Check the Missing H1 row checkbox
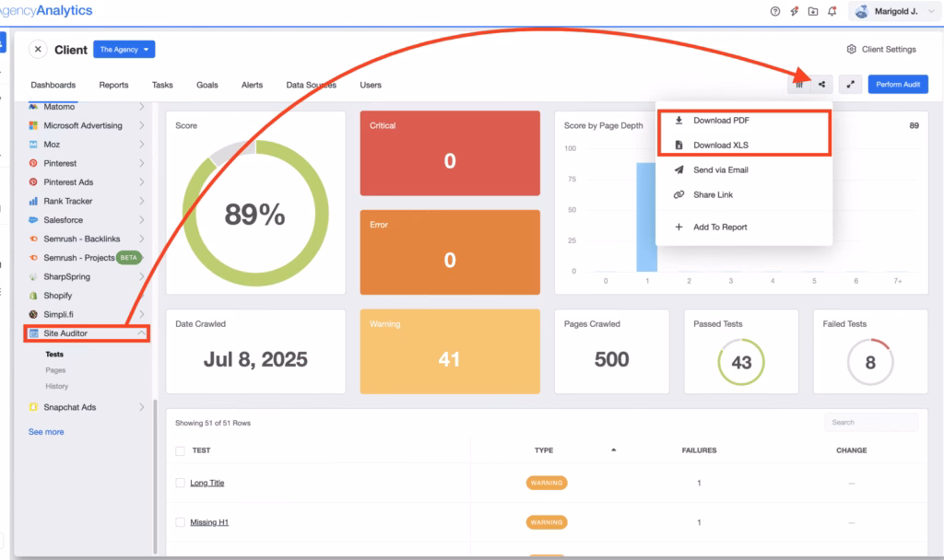The width and height of the screenshot is (944, 560). click(181, 522)
